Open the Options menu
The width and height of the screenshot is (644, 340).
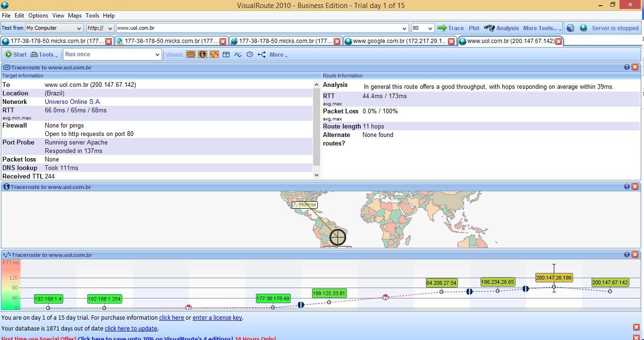pos(38,16)
